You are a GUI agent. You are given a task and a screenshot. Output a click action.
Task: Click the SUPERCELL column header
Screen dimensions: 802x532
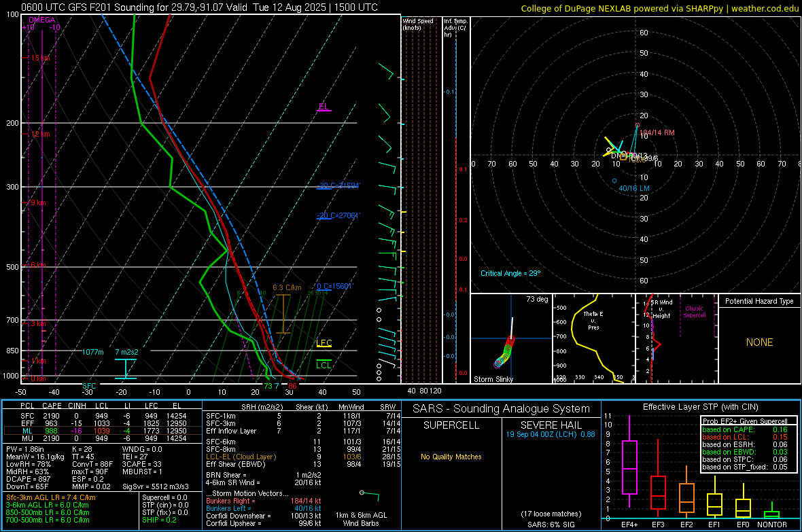[x=451, y=425]
